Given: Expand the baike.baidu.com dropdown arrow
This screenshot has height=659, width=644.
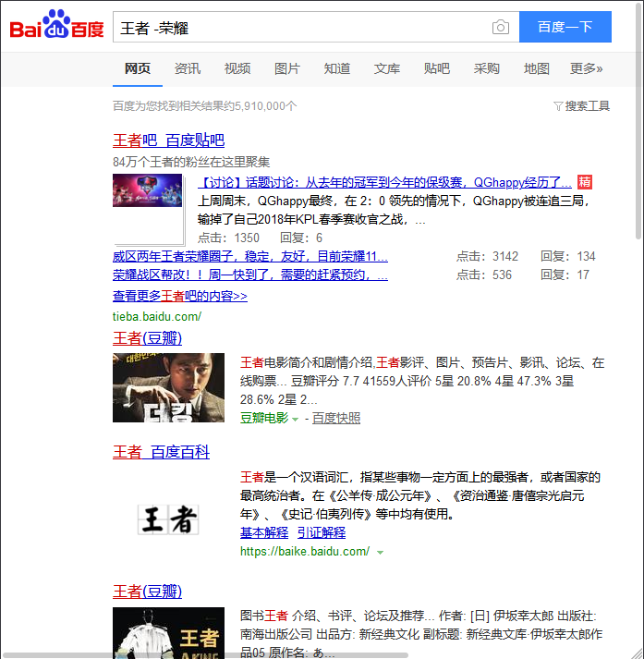Looking at the screenshot, I should (380, 553).
